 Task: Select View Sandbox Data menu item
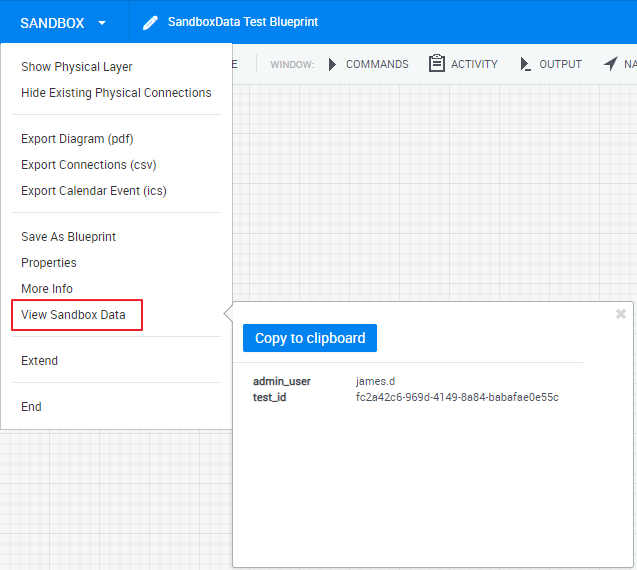pos(74,315)
